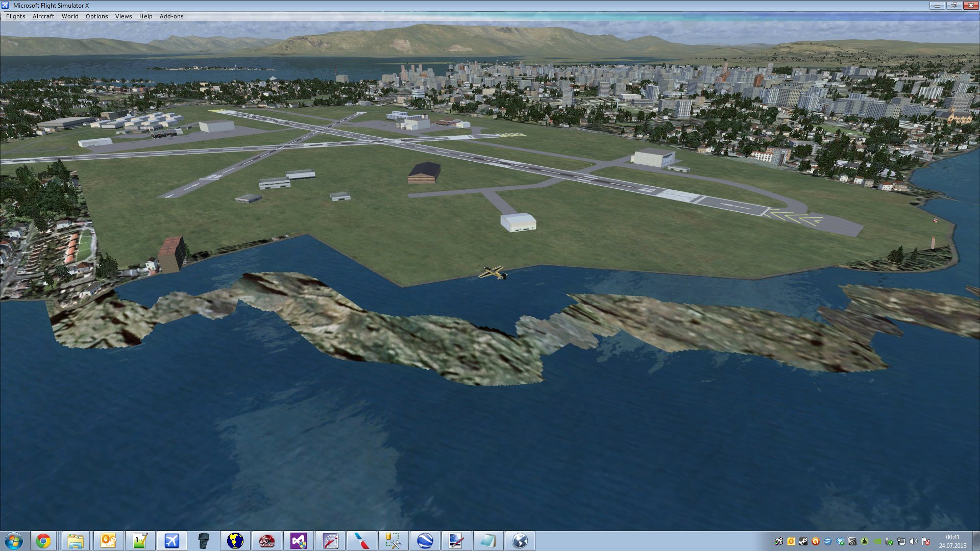Open the Aircraft menu
The image size is (980, 551).
pyautogui.click(x=43, y=16)
